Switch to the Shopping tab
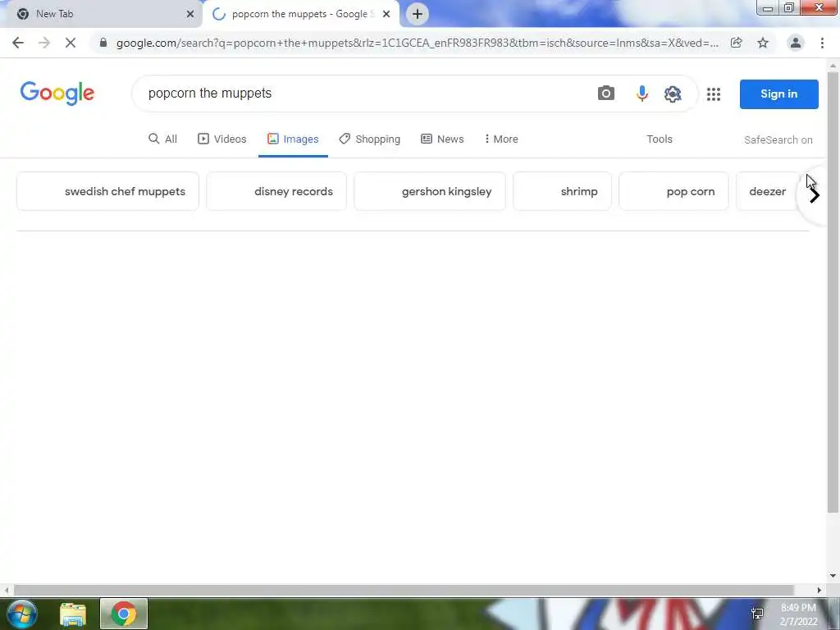 (x=370, y=139)
